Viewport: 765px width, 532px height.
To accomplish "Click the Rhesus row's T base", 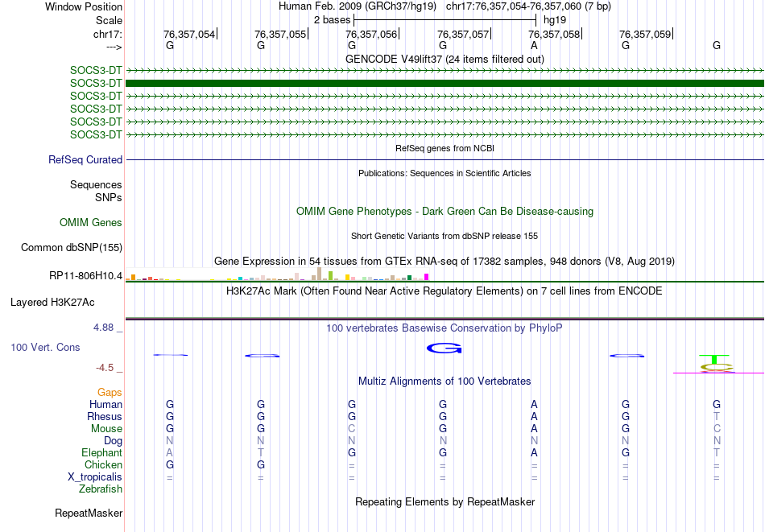I will (716, 416).
